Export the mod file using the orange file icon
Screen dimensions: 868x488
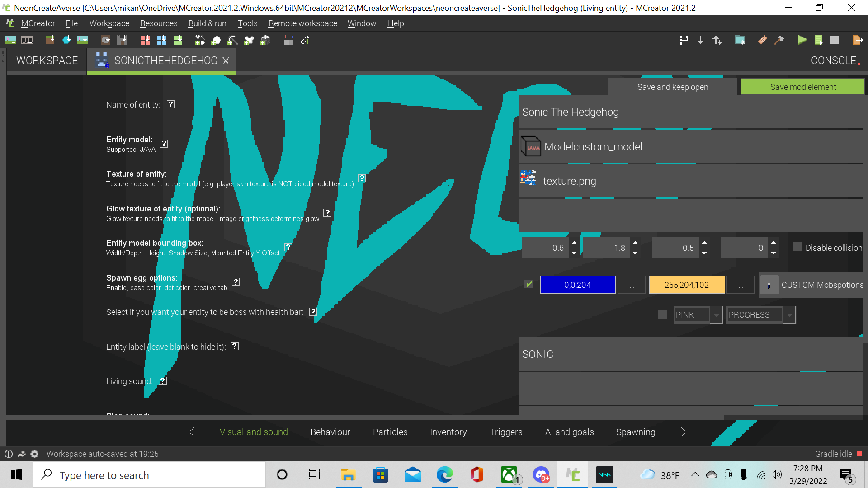coord(858,40)
